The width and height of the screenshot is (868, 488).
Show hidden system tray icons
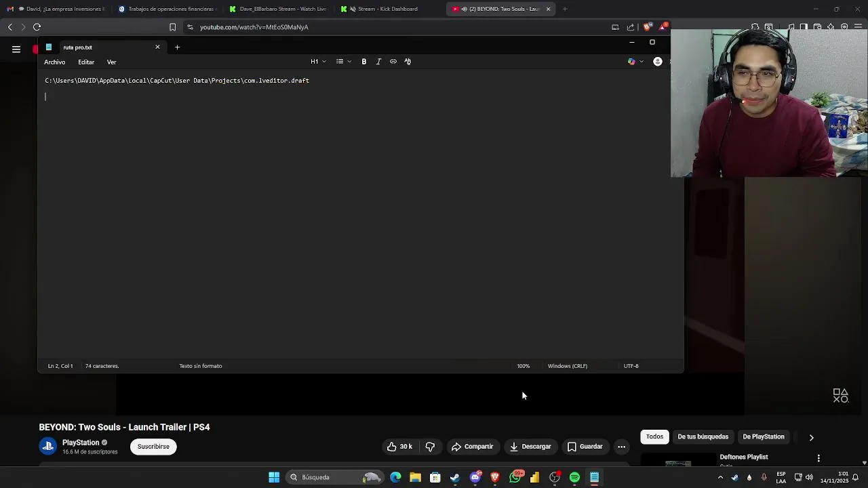pyautogui.click(x=720, y=477)
